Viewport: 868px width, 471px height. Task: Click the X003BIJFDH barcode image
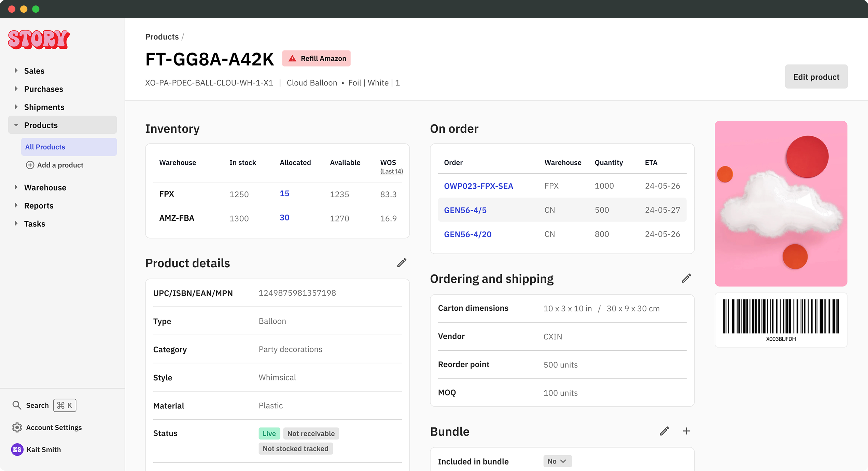click(x=781, y=320)
